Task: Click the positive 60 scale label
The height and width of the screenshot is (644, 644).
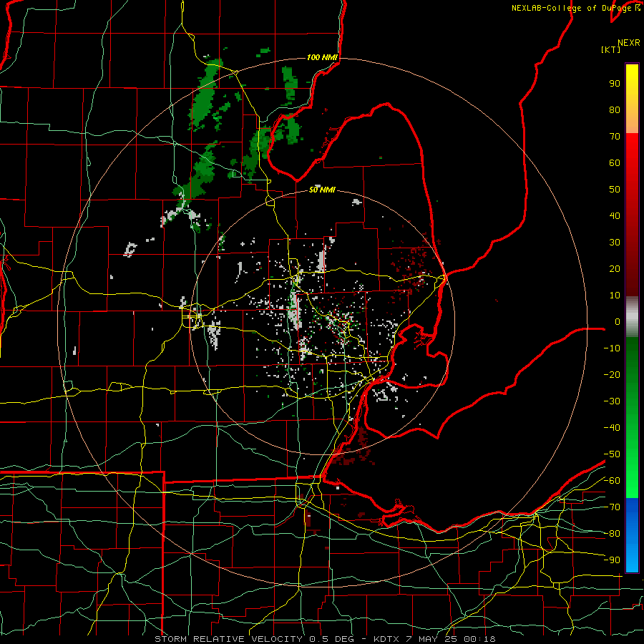Action: click(615, 163)
